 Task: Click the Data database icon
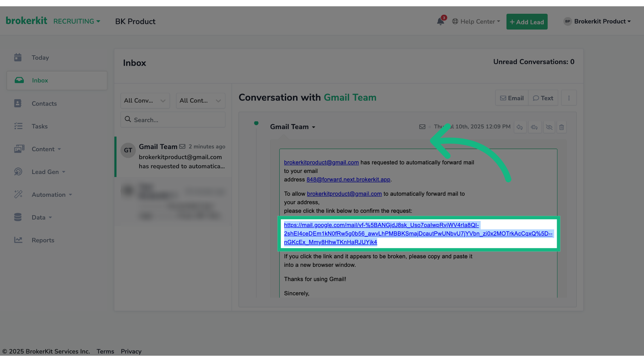point(18,217)
